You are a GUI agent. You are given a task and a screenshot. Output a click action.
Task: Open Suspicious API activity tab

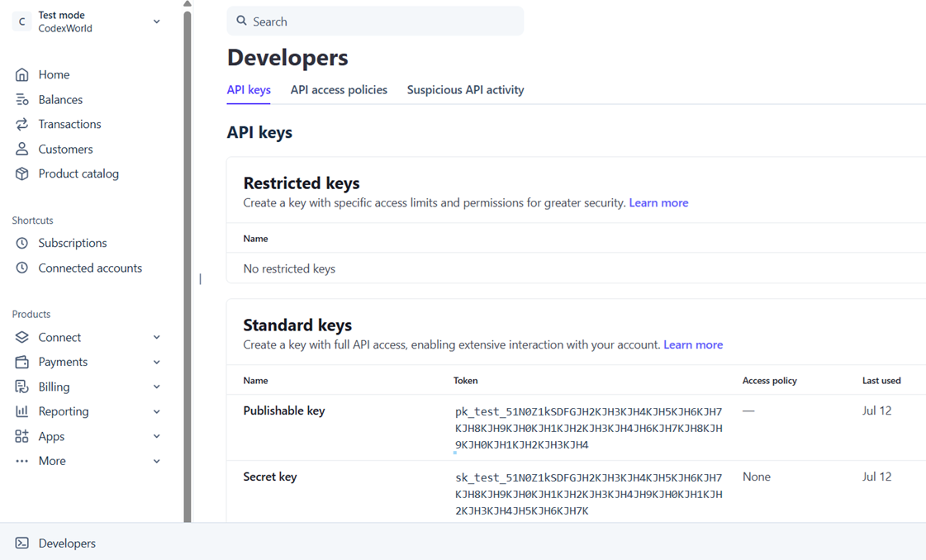click(x=465, y=90)
